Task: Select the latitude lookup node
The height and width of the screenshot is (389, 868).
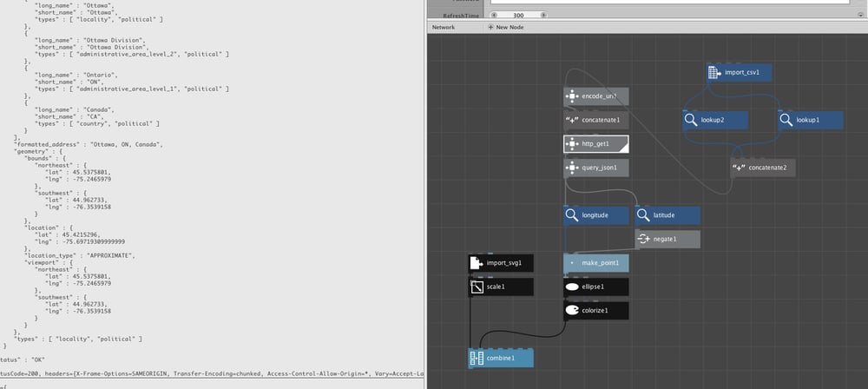Action: coord(667,215)
